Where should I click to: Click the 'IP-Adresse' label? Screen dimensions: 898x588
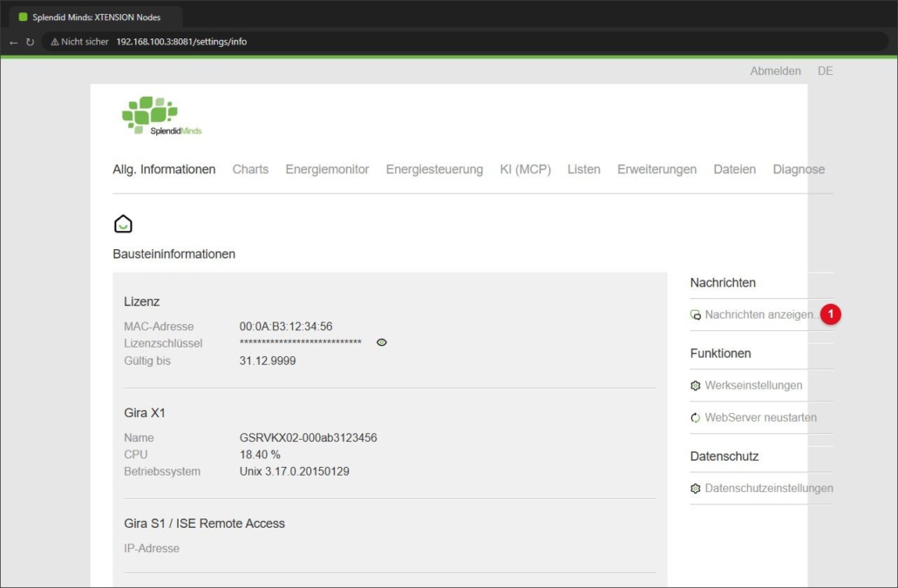151,549
